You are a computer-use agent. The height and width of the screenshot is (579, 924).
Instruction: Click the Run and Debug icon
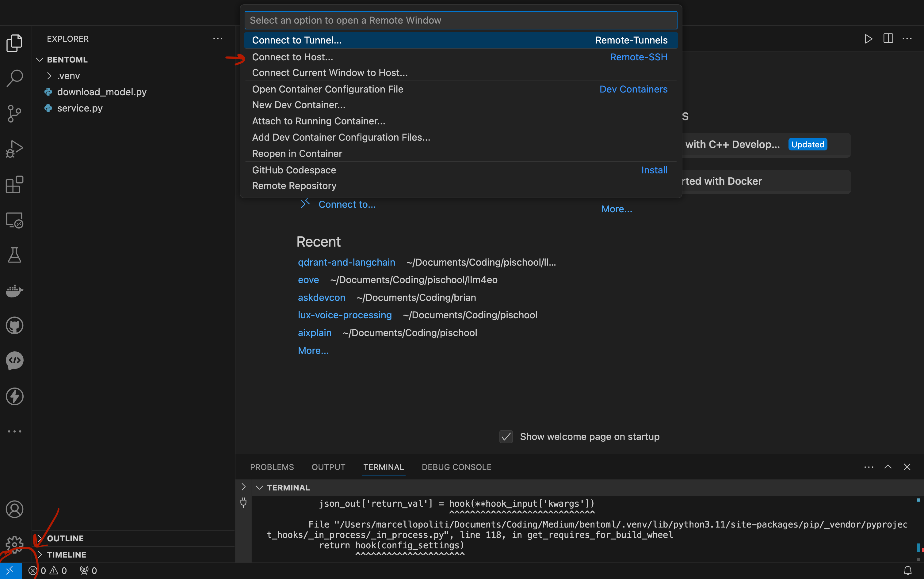click(x=15, y=149)
